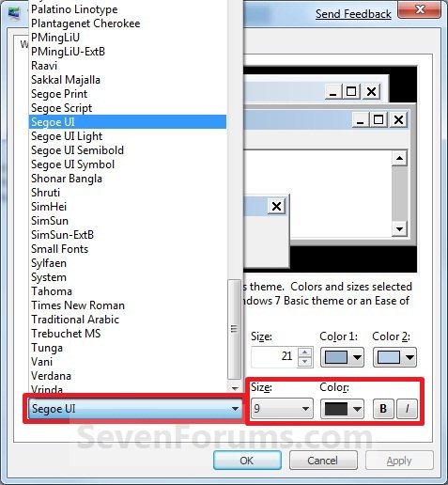This screenshot has width=448, height=485.
Task: Open the font Color dropdown arrow
Action: [x=357, y=409]
